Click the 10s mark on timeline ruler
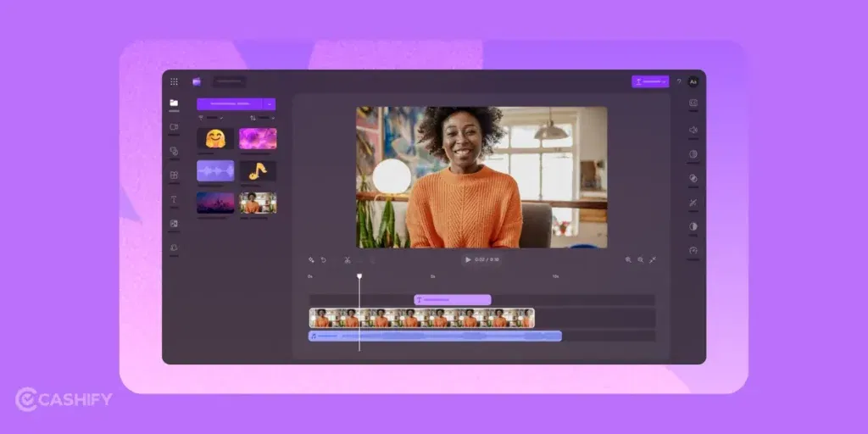 tap(555, 275)
